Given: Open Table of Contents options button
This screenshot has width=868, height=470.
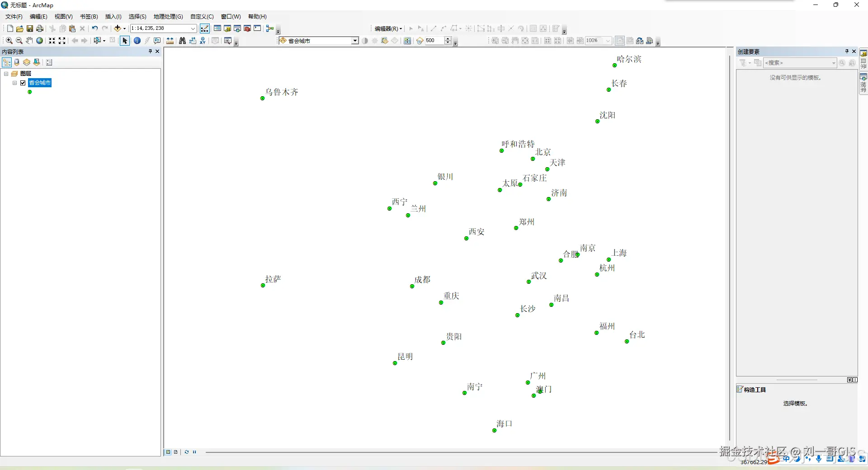Looking at the screenshot, I should [49, 62].
